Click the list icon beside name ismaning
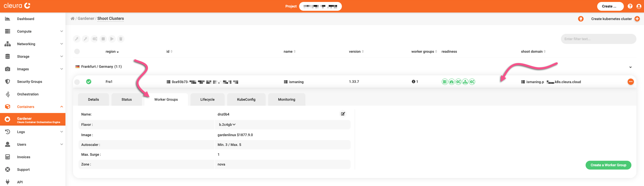This screenshot has height=186, width=644. click(x=285, y=82)
